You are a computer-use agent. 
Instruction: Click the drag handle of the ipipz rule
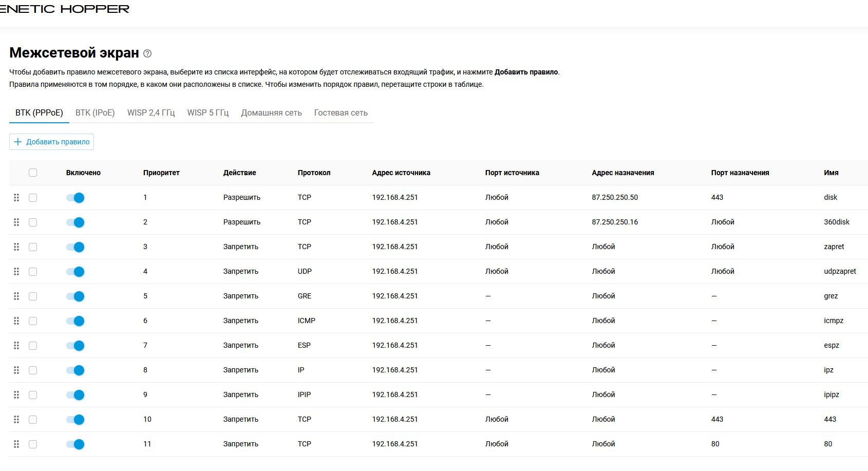click(x=16, y=395)
